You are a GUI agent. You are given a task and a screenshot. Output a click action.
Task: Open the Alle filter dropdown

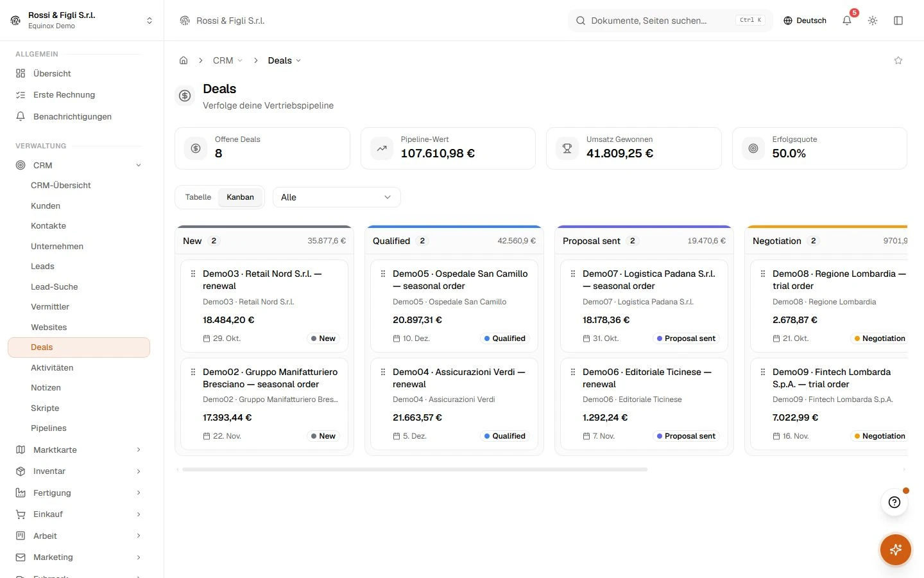click(x=337, y=197)
